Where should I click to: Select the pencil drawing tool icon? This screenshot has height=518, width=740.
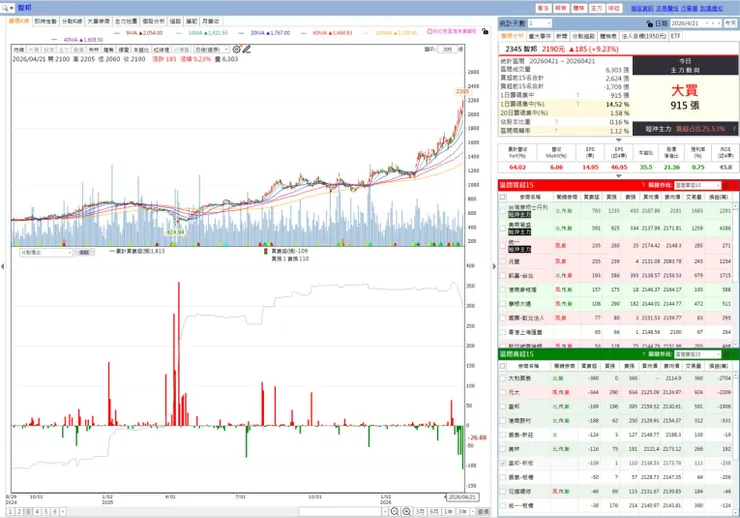(246, 49)
